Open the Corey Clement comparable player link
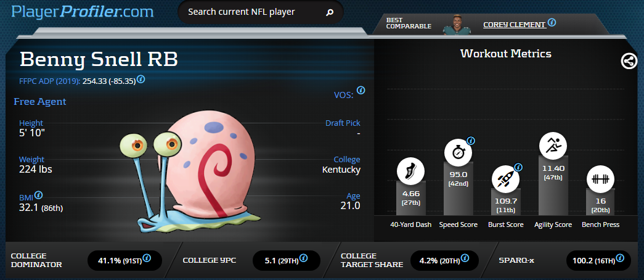Viewport: 644px width, 280px height. click(514, 25)
